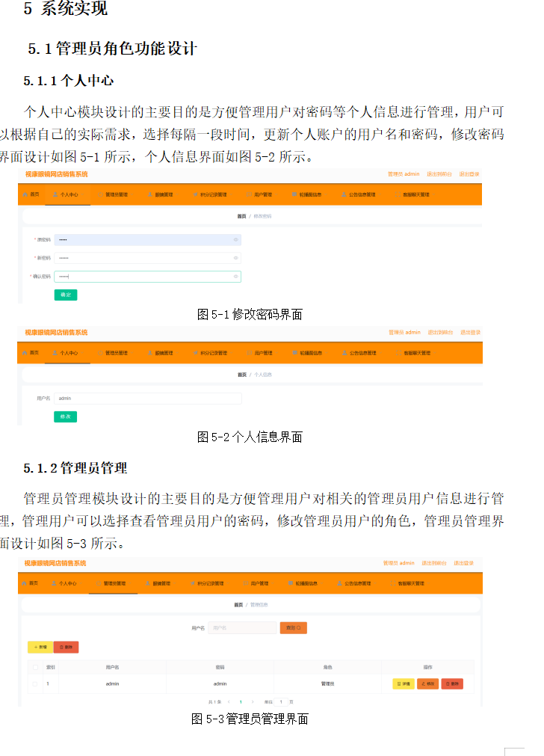Image resolution: width=544 pixels, height=756 pixels.
Task: Tick the checkbox in the admin row
Action: click(34, 683)
